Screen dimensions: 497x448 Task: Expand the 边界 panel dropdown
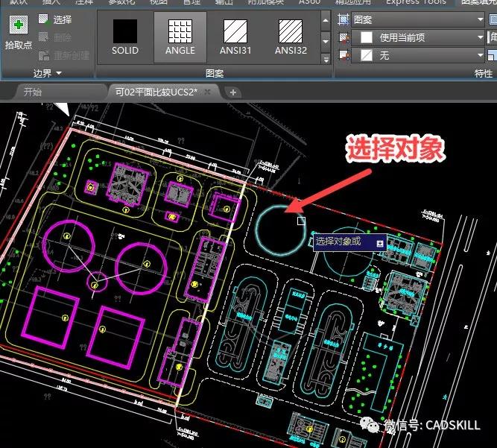tap(47, 73)
